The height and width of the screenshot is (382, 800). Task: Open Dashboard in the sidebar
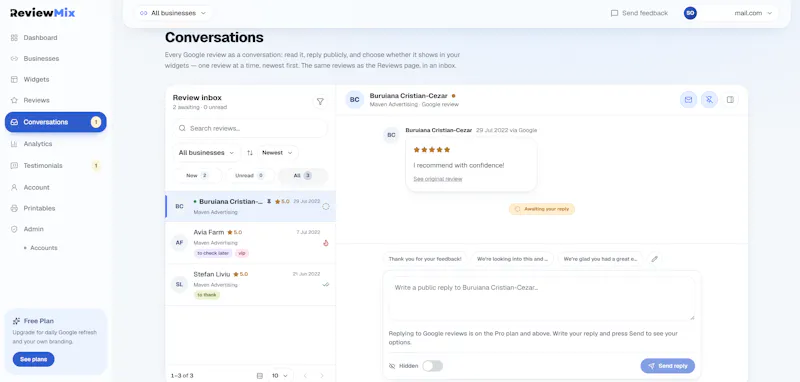tap(56, 38)
